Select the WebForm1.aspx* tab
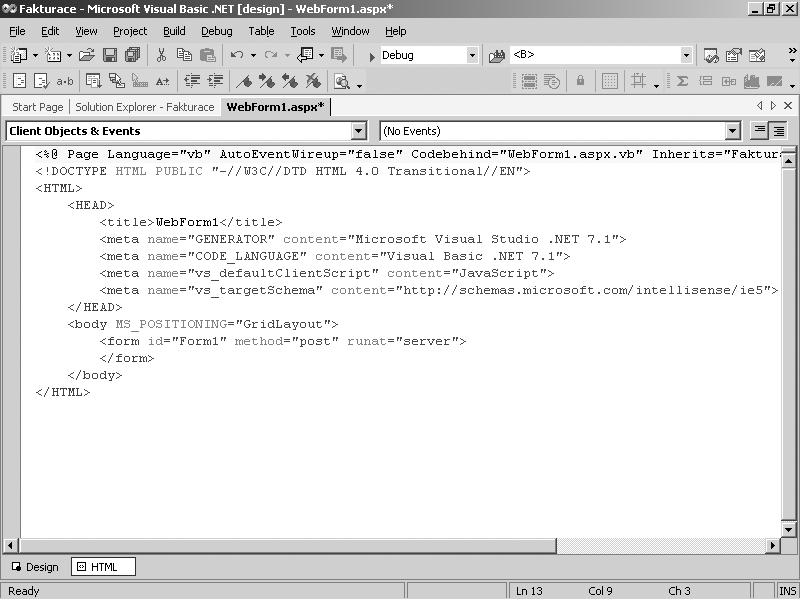Screen dimensions: 800x600 point(276,107)
